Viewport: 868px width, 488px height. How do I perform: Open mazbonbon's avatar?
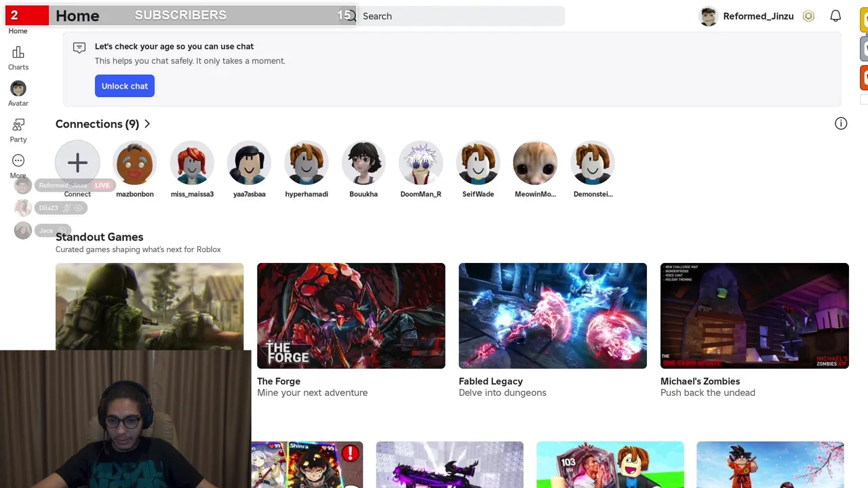point(135,163)
